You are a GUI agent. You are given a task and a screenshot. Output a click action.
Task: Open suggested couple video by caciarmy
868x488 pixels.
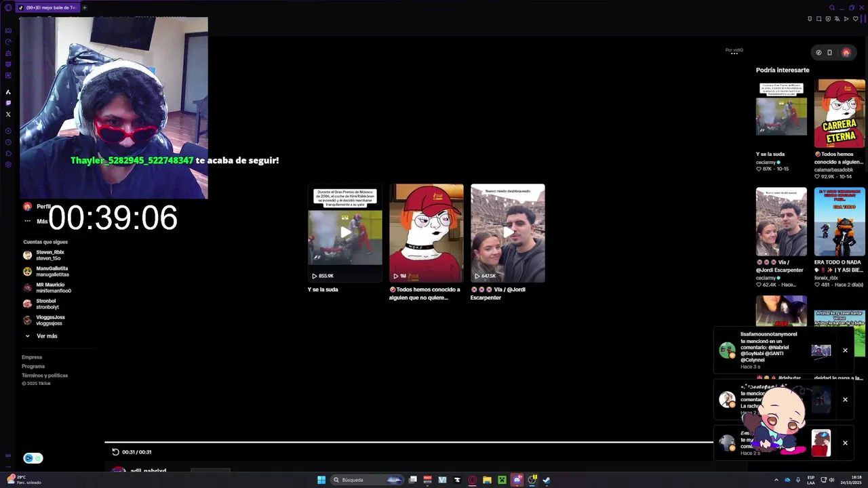[781, 222]
